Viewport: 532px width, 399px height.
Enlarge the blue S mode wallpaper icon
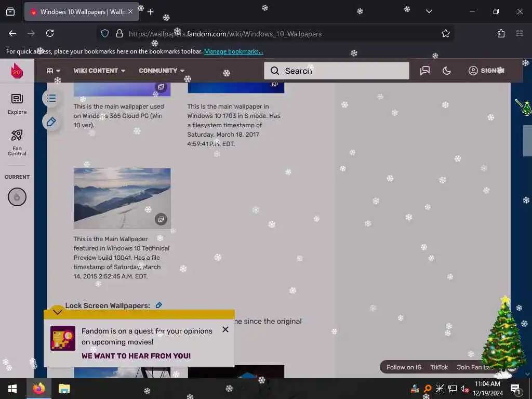pyautogui.click(x=274, y=85)
